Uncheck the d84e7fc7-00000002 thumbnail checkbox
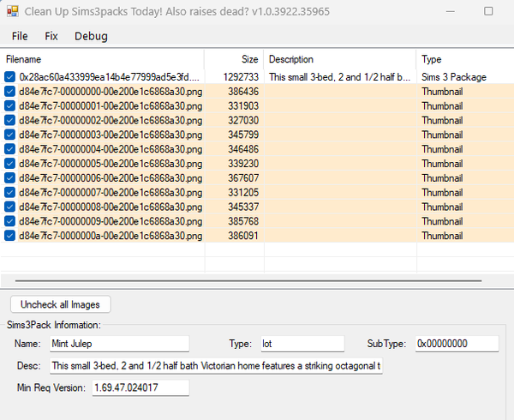 click(9, 120)
